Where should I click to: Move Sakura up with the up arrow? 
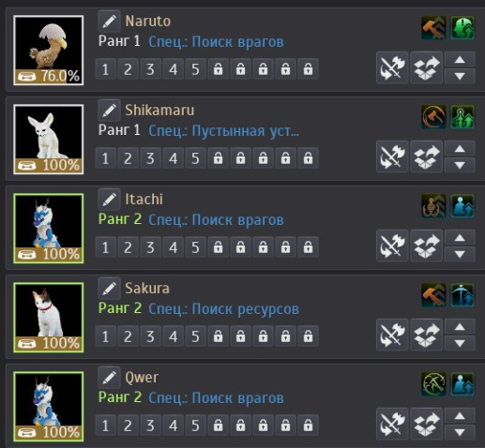point(460,327)
